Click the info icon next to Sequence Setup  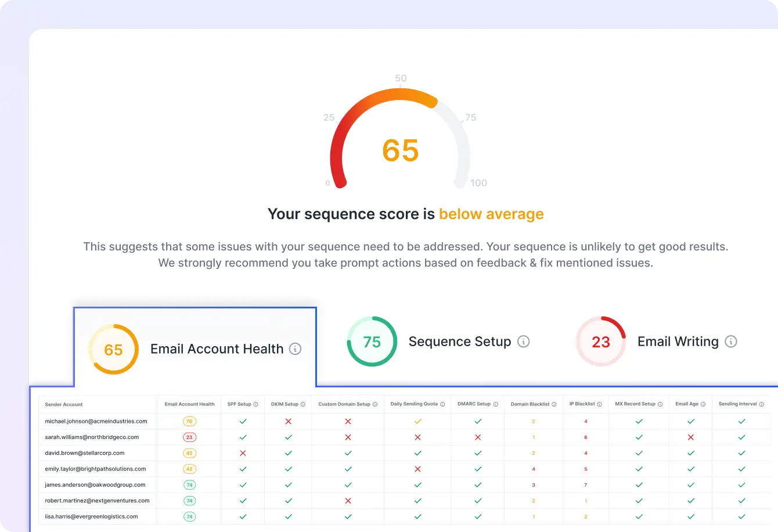click(524, 342)
